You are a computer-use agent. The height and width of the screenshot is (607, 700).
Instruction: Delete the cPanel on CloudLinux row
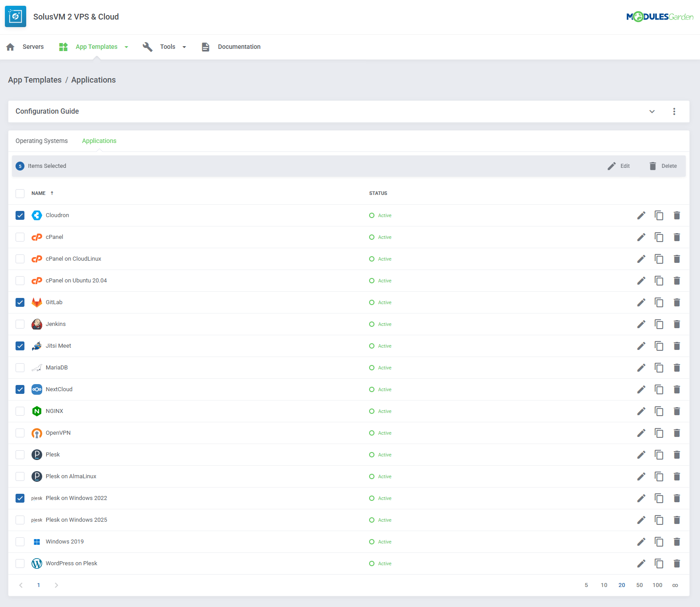coord(676,259)
